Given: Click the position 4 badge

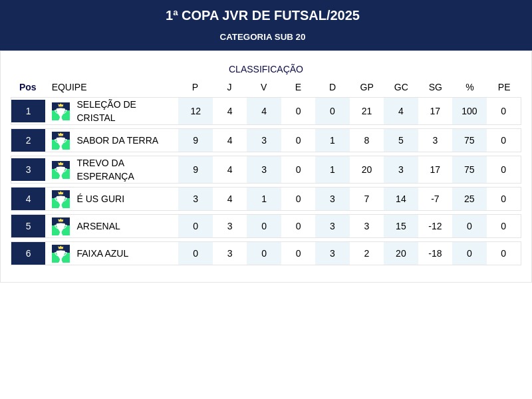Looking at the screenshot, I should point(28,199).
